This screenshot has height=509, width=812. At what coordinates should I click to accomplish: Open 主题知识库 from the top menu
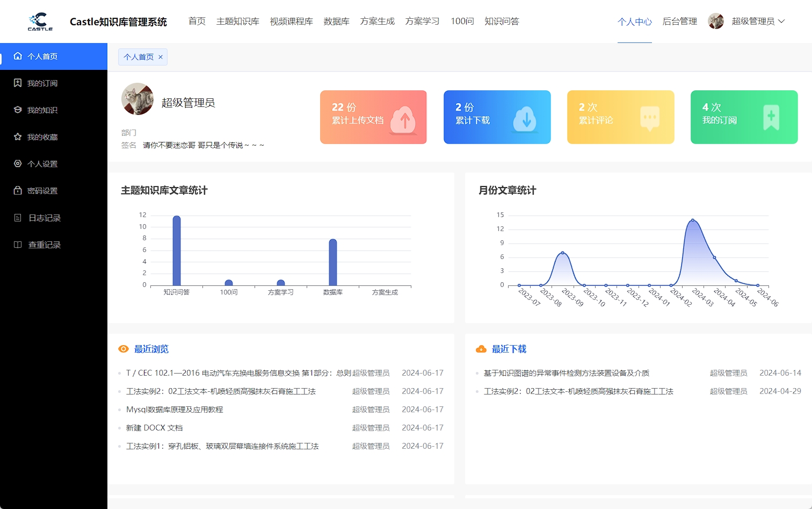tap(237, 21)
